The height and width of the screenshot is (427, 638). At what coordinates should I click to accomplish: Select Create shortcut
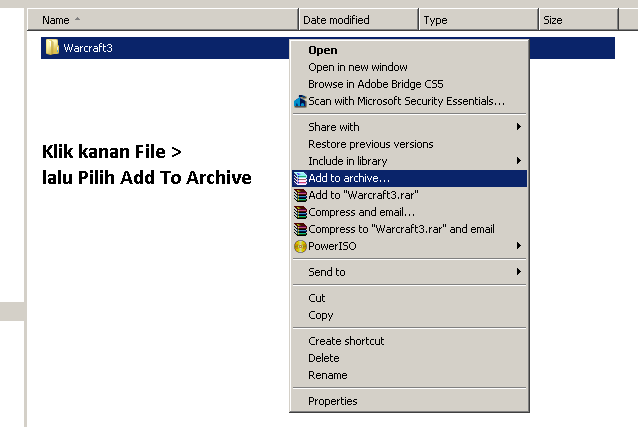coord(409,341)
